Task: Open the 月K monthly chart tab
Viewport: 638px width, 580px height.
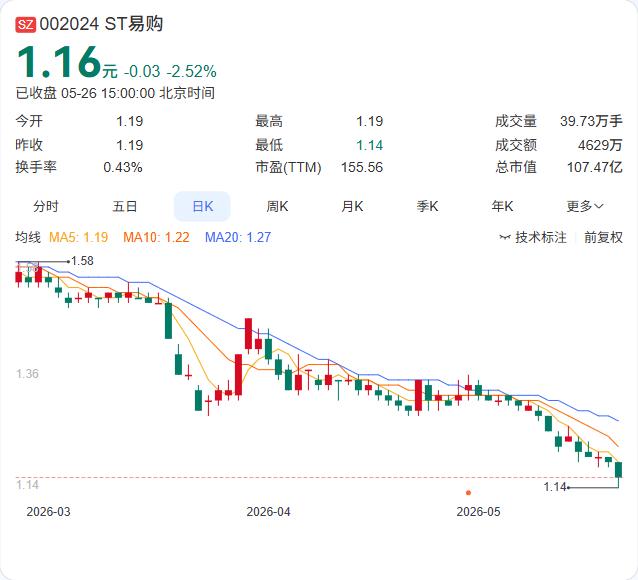Action: point(352,206)
